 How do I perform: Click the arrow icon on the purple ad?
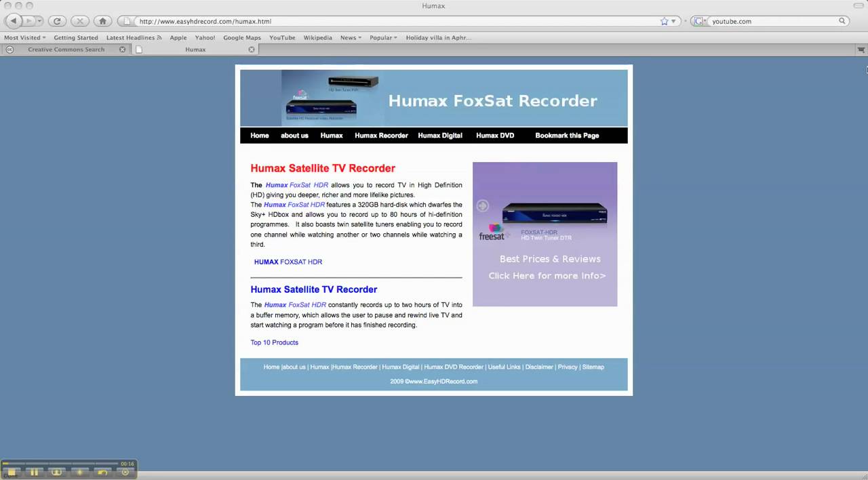tap(482, 205)
